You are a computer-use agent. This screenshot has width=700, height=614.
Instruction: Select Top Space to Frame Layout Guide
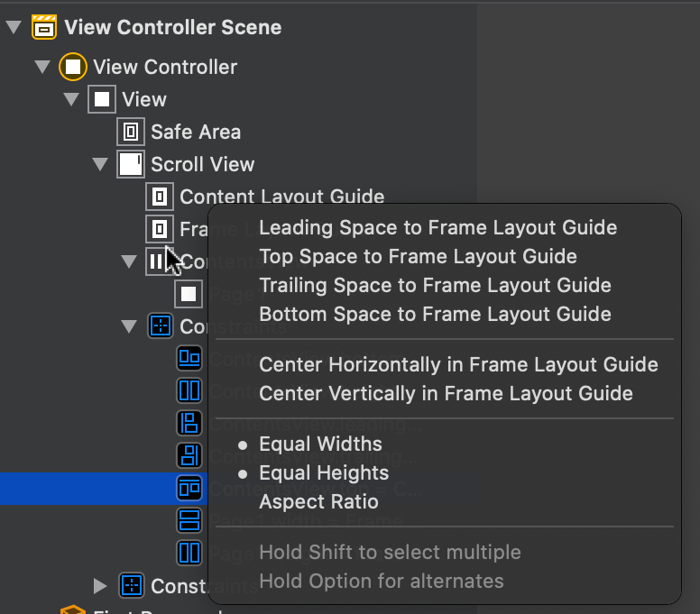[x=418, y=257]
